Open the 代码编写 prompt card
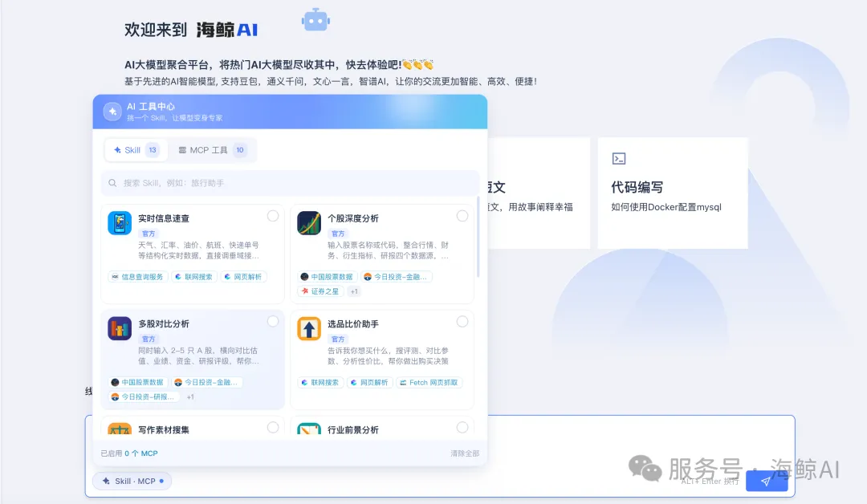This screenshot has width=867, height=504. 673,193
